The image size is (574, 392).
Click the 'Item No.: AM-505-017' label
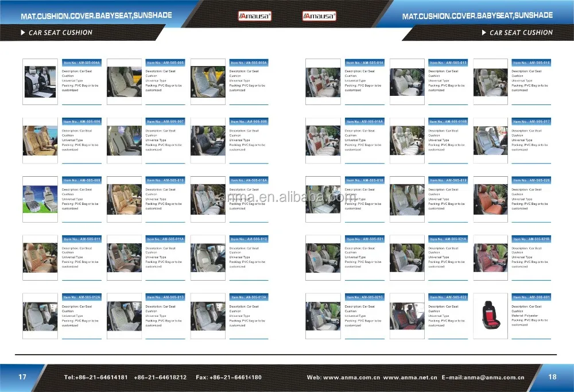pyautogui.click(x=531, y=121)
